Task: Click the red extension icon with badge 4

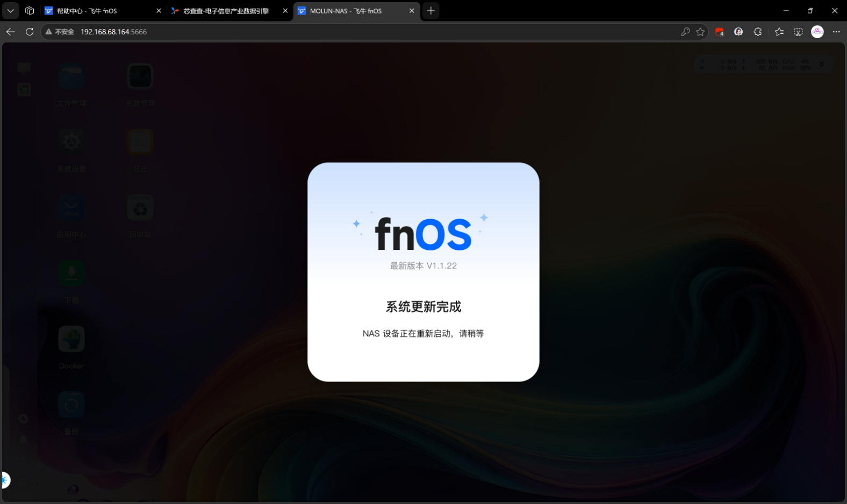Action: pos(720,32)
